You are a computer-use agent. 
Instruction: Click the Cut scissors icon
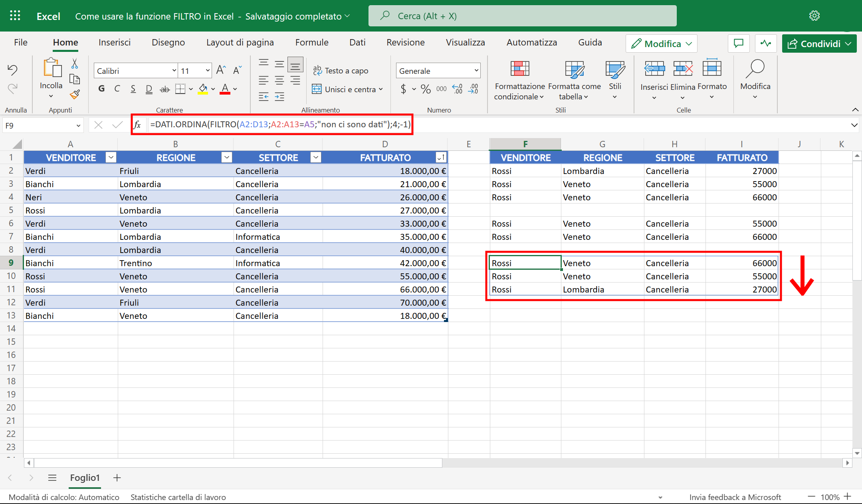point(75,64)
